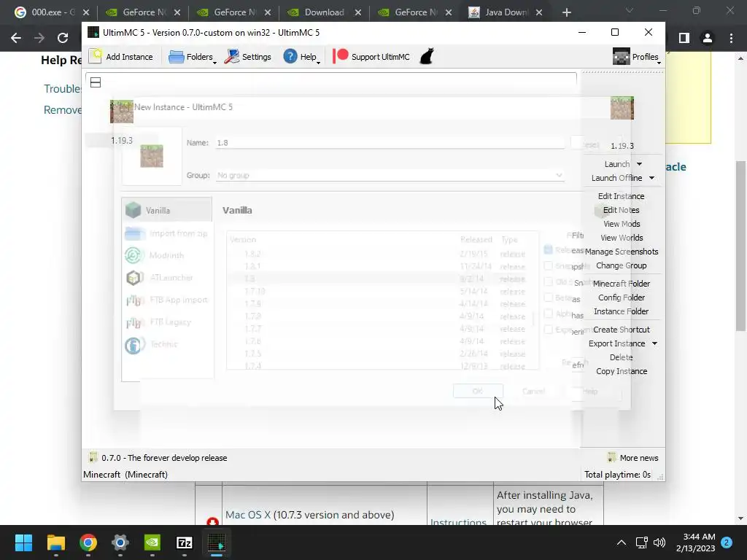The image size is (747, 560).
Task: Open Windows Start menu
Action: [23, 542]
